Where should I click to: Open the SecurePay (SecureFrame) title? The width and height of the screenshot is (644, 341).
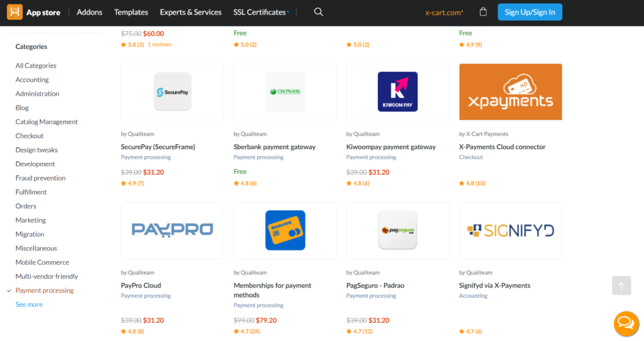(x=158, y=147)
